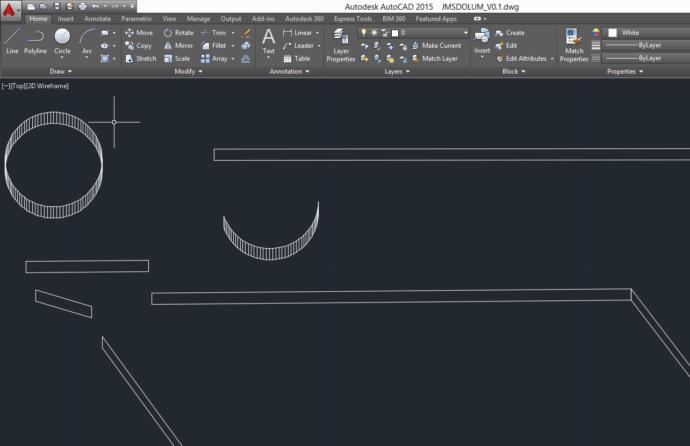Click the Trim tool
Screen dimensions: 690x446
coord(213,33)
